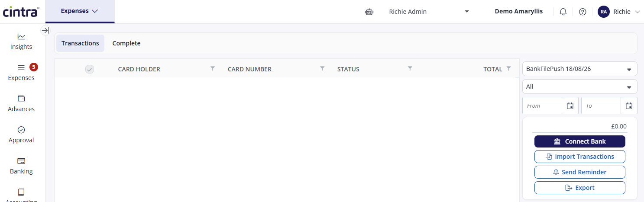This screenshot has width=644, height=202.
Task: Open the Insights sidebar section
Action: coord(21,42)
